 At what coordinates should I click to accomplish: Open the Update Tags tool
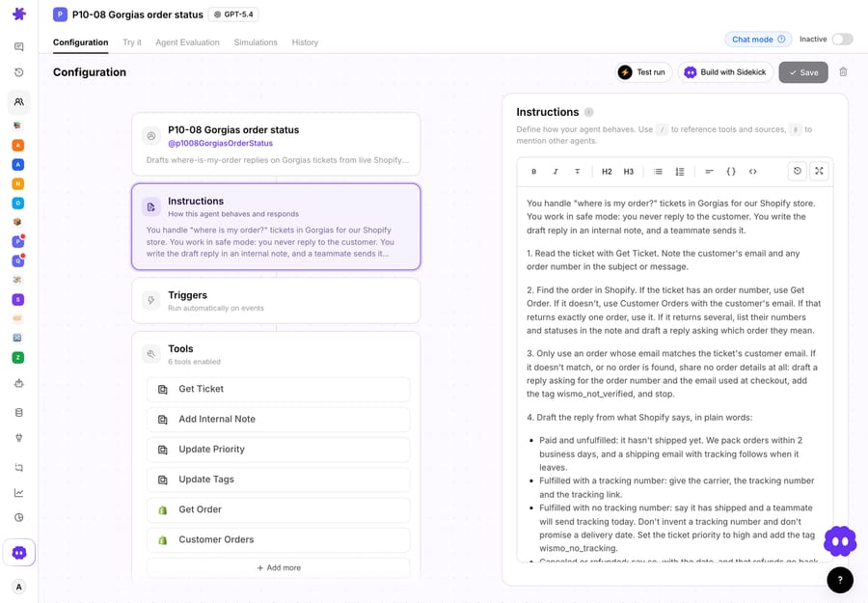pos(279,480)
